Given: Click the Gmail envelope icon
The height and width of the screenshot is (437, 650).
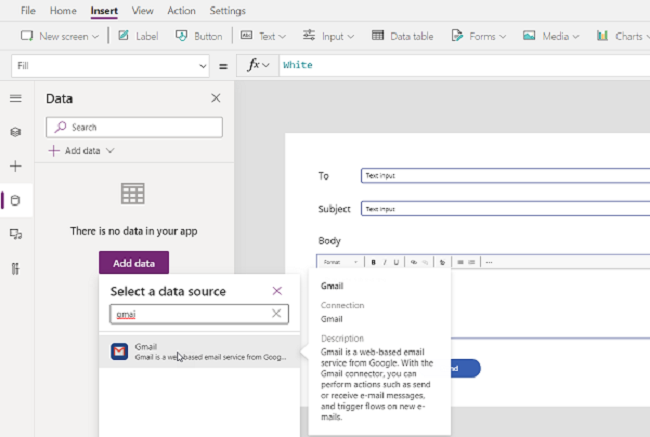Looking at the screenshot, I should point(119,351).
